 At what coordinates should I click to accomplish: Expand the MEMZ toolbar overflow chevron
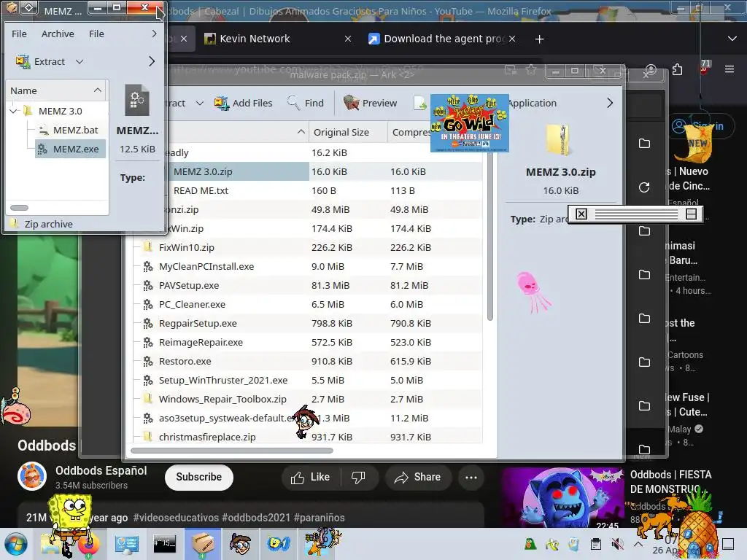[x=152, y=61]
